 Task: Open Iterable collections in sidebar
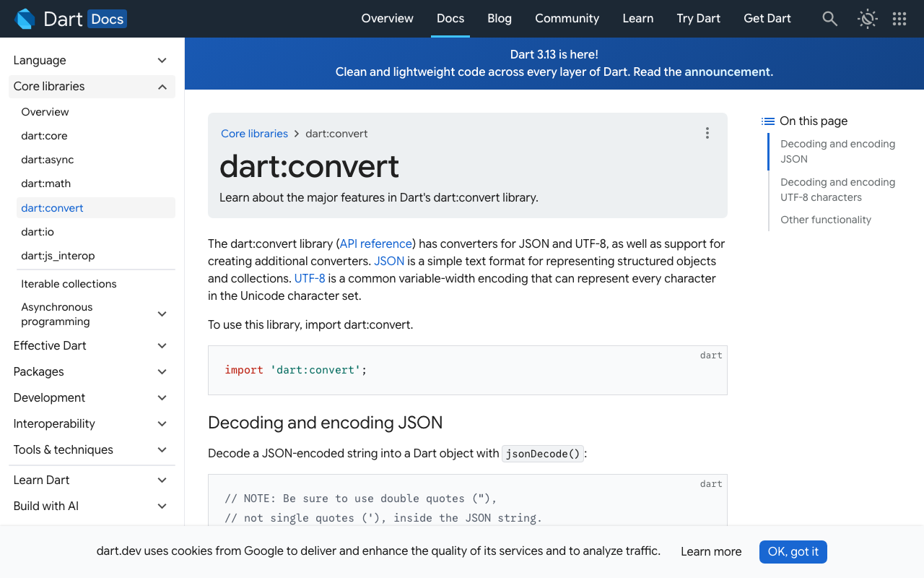coord(96,284)
